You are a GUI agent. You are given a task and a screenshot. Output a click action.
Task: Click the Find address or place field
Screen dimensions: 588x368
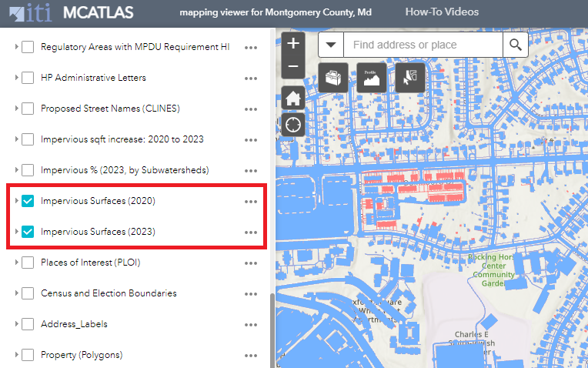pyautogui.click(x=422, y=45)
